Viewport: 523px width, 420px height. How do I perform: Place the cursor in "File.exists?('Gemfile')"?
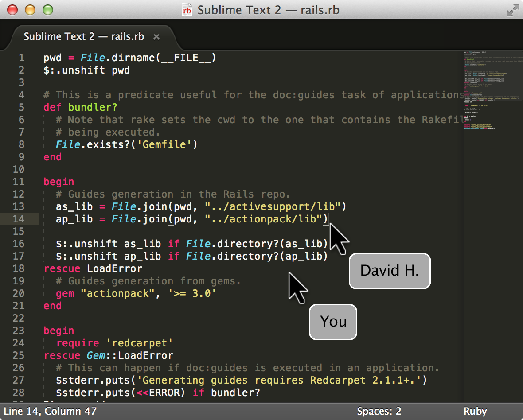126,145
